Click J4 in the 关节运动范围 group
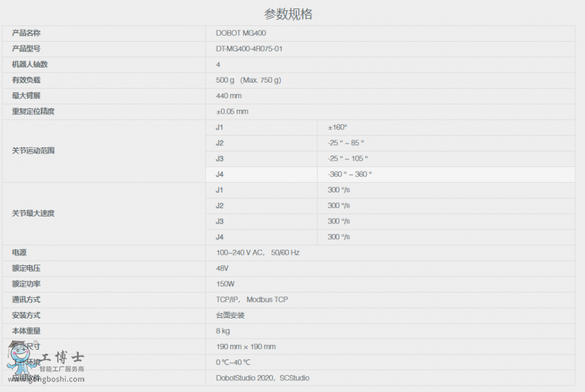The image size is (585, 392). [x=220, y=174]
